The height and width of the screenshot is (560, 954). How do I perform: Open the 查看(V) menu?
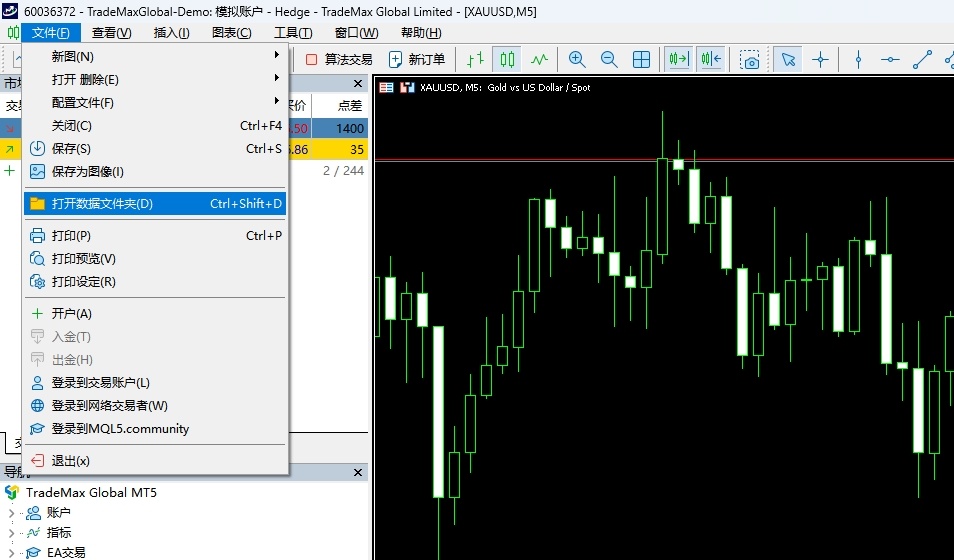tap(111, 33)
